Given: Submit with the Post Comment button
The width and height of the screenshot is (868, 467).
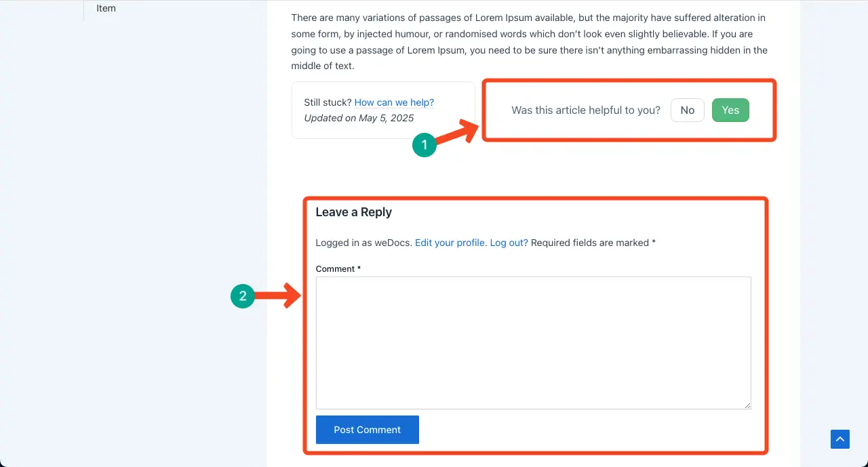Looking at the screenshot, I should click(x=368, y=430).
